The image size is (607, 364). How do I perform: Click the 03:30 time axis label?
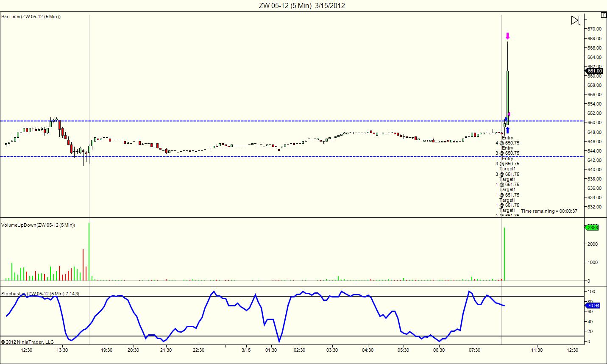(x=332, y=350)
